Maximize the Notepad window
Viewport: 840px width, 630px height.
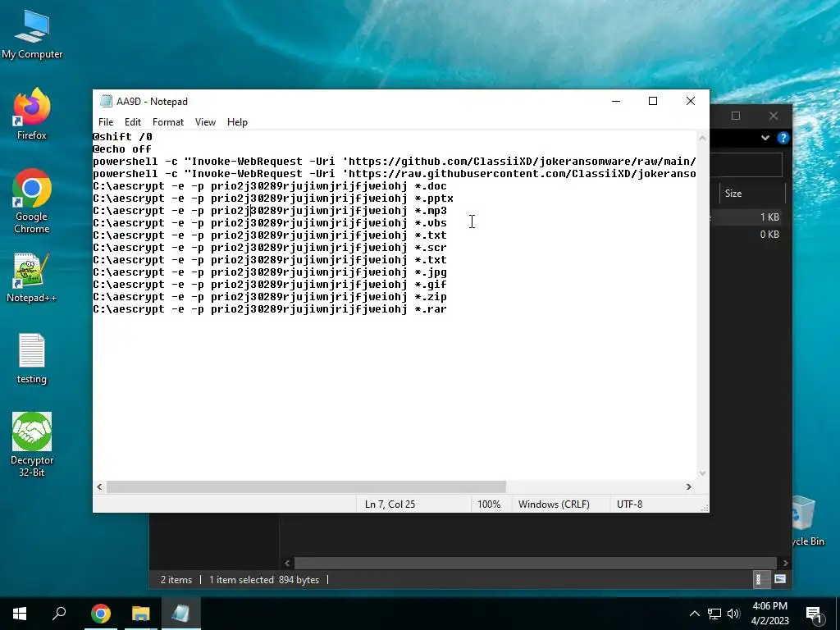click(x=652, y=101)
